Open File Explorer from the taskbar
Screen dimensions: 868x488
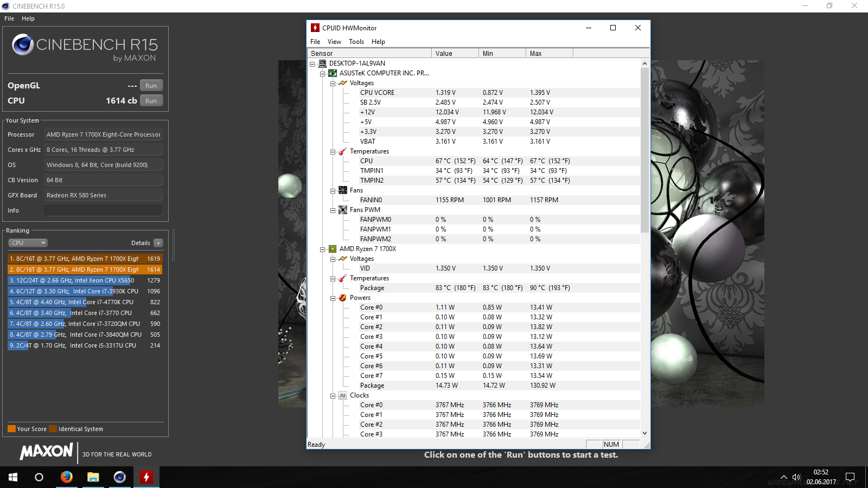coord(93,477)
